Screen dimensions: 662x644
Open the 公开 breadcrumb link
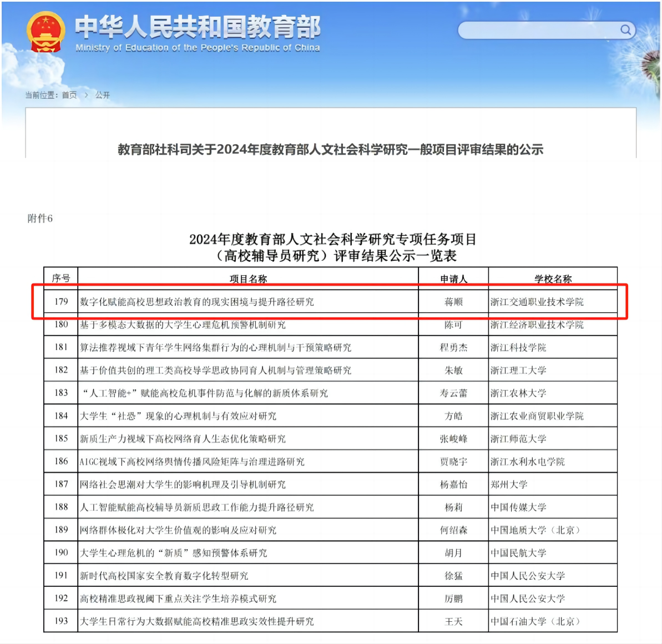[x=103, y=95]
